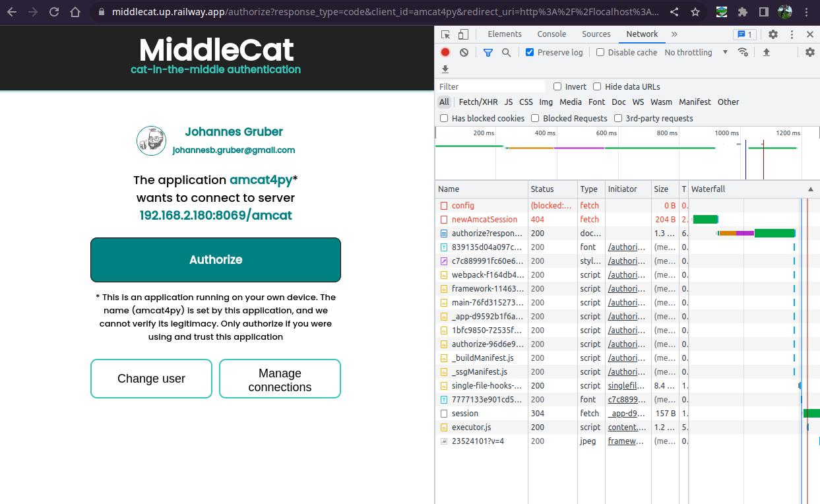Toggle the device toolbar icon
Viewport: 820px width, 504px height.
(463, 34)
